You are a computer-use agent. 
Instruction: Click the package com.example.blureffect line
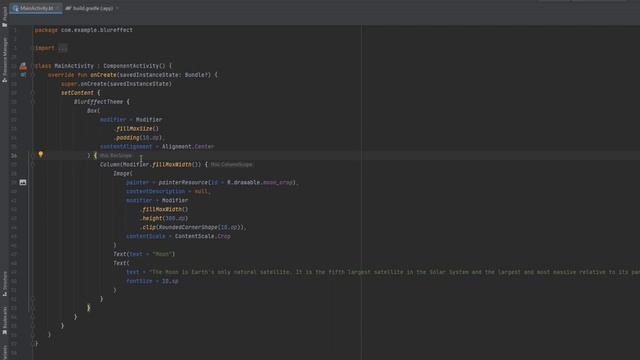84,30
